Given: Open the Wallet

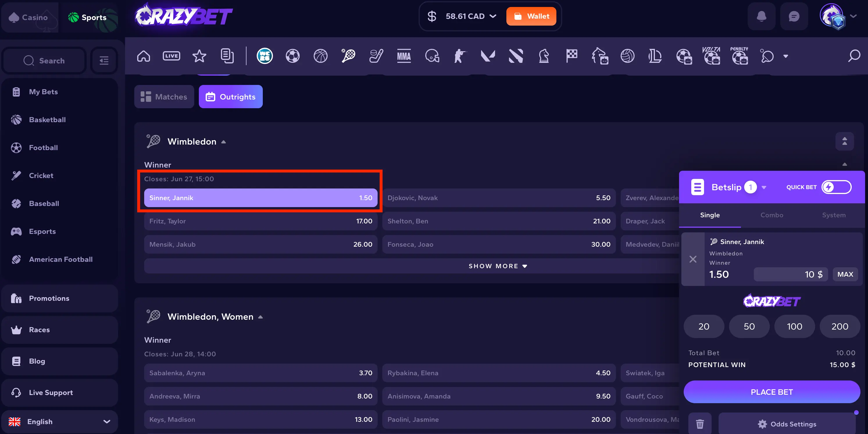Looking at the screenshot, I should [x=531, y=16].
